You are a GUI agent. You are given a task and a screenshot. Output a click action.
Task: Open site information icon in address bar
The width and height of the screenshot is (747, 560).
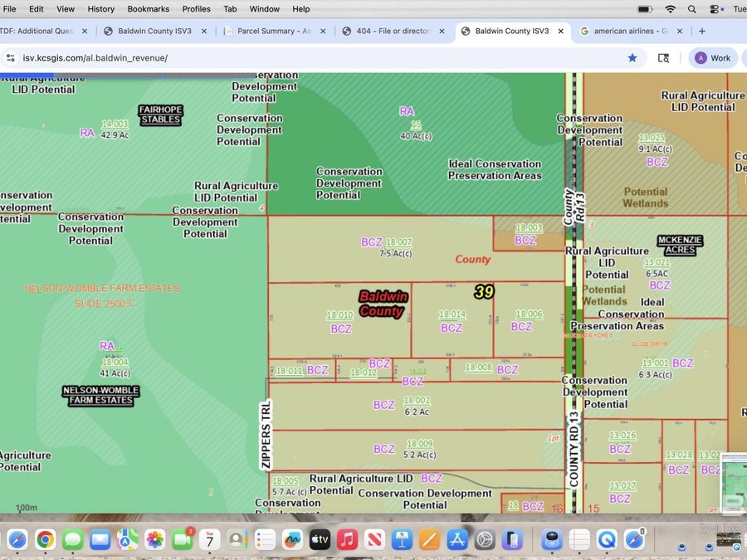[11, 58]
